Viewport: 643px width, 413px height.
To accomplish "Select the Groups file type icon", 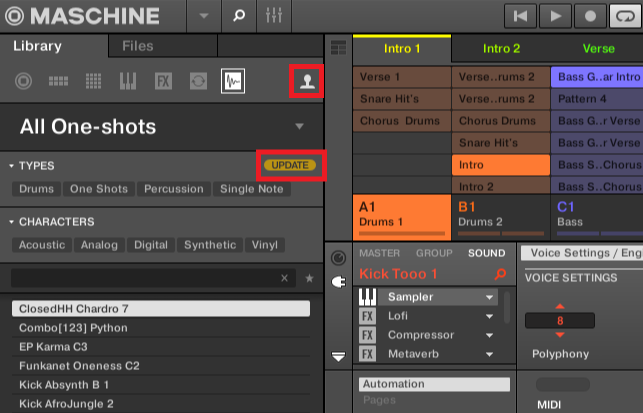I will click(58, 81).
